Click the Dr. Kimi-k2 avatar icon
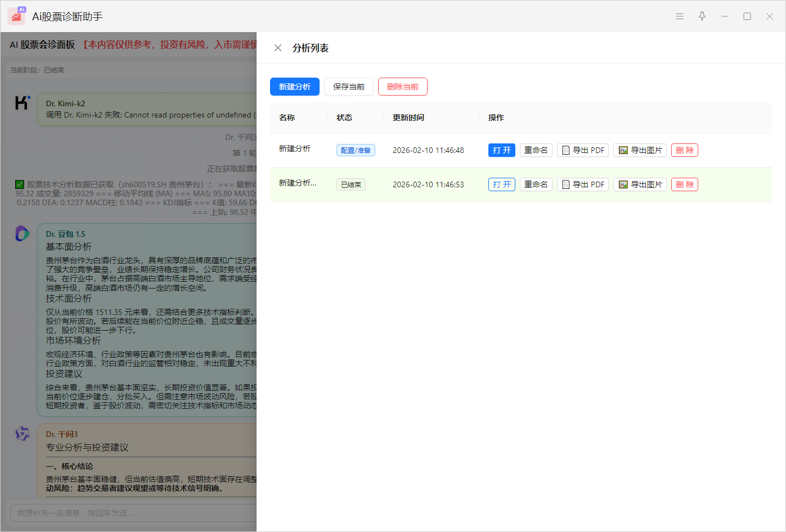The width and height of the screenshot is (786, 532). click(22, 102)
